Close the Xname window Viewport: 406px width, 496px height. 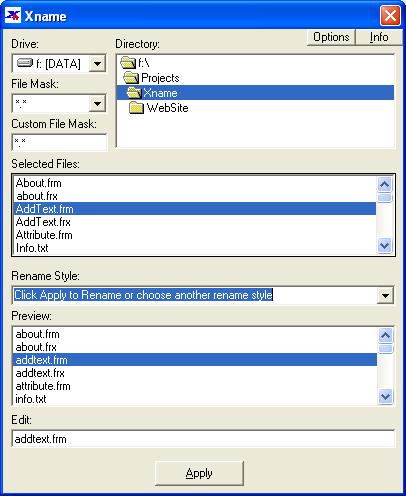[x=390, y=16]
